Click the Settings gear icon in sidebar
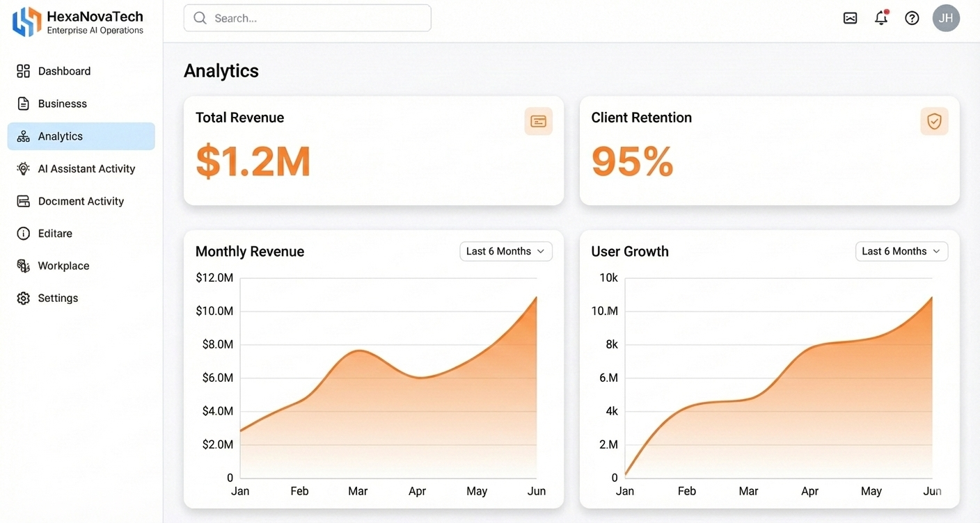Screen dimensions: 980x523 point(24,298)
